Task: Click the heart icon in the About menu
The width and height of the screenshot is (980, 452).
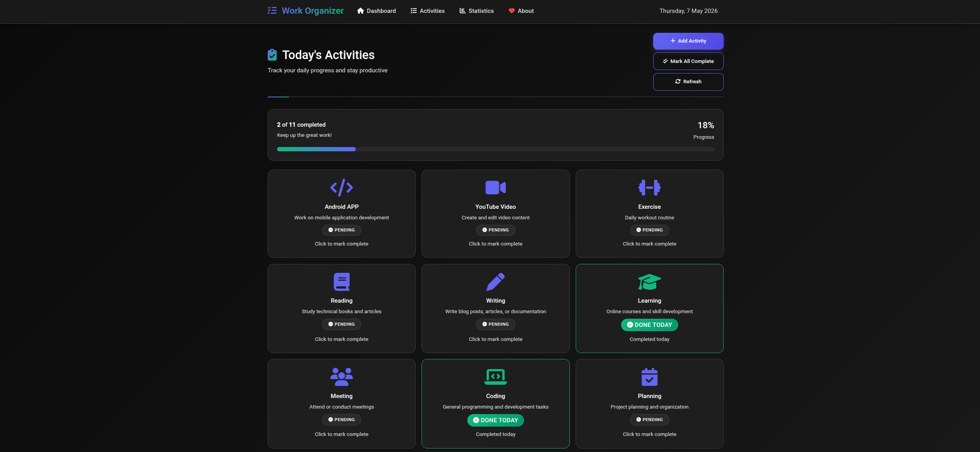Action: [512, 11]
